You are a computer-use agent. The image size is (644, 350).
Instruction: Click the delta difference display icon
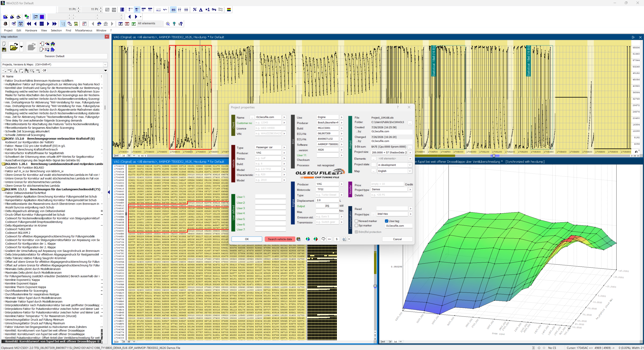click(201, 10)
